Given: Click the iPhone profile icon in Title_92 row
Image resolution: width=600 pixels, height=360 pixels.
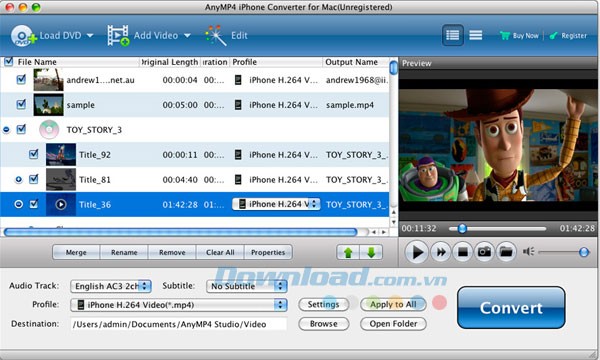Looking at the screenshot, I should pos(238,155).
